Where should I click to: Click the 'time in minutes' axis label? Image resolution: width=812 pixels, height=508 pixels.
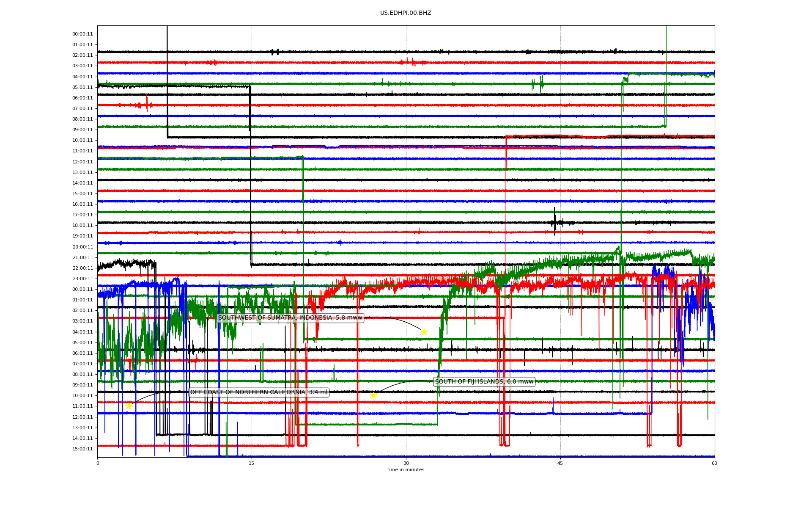[406, 469]
